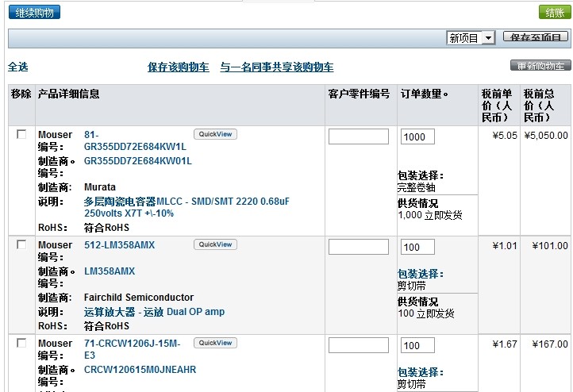Click 与一名同事共享该购物车 share cart link
This screenshot has height=392, width=573.
[277, 67]
